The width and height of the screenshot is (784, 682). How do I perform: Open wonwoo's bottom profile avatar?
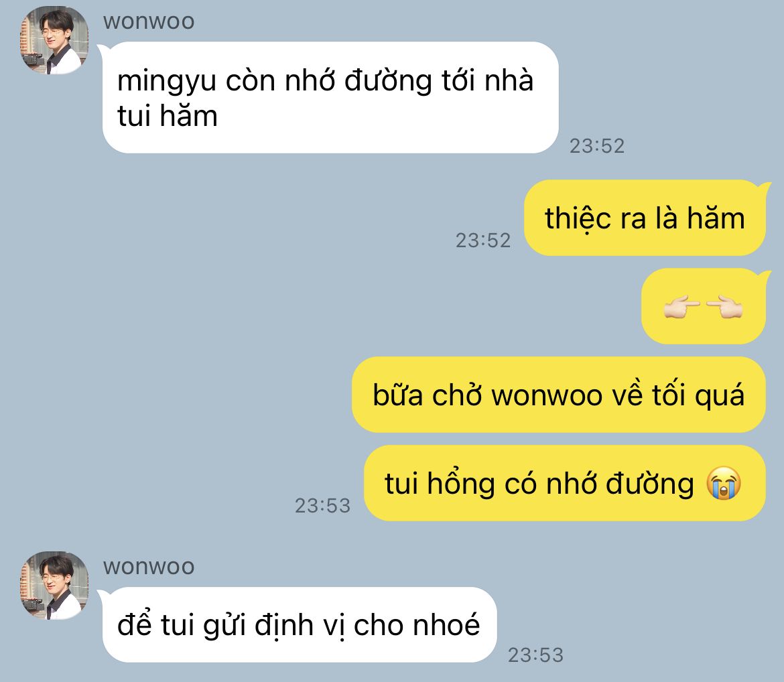(x=54, y=586)
